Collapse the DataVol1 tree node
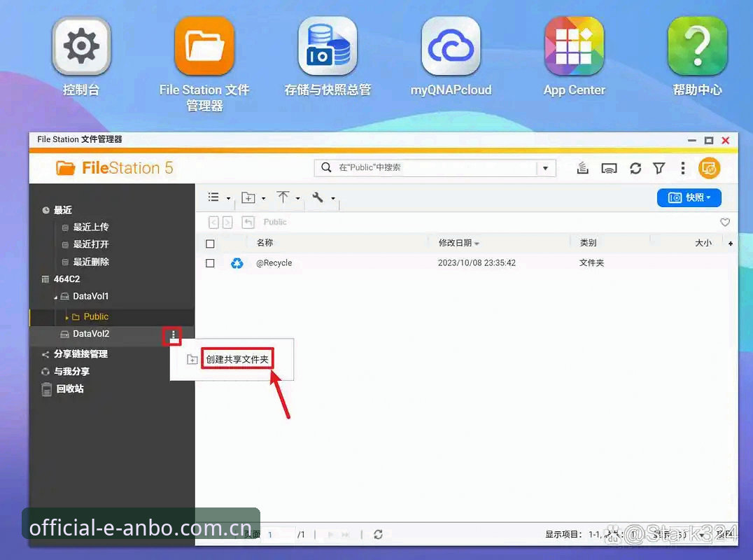The width and height of the screenshot is (753, 560). [x=55, y=297]
